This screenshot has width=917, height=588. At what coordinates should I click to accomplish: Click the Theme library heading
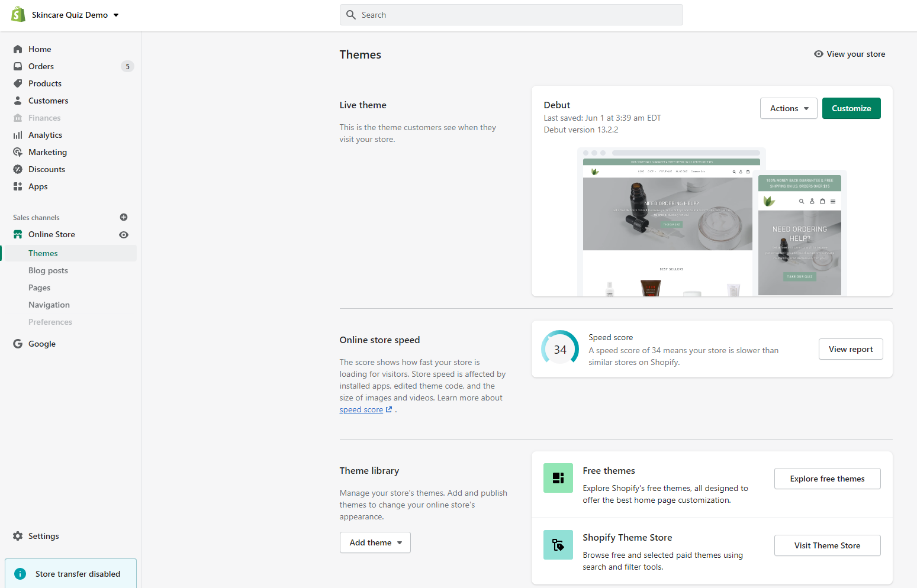[369, 471]
